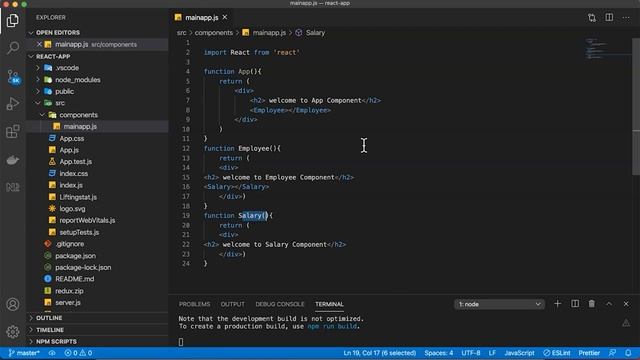Switch to the Debug Console tab

click(280, 304)
